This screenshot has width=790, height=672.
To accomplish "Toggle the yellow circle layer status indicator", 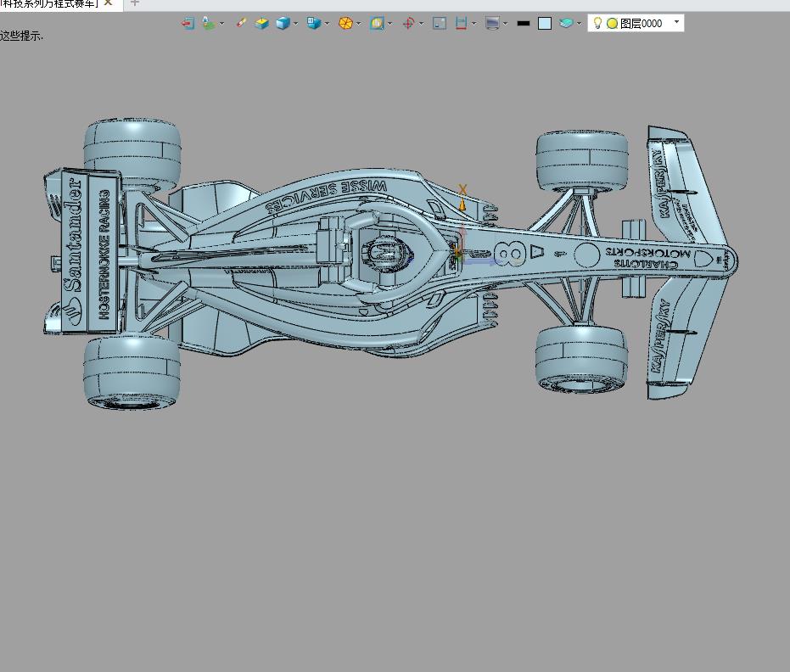I will [612, 24].
